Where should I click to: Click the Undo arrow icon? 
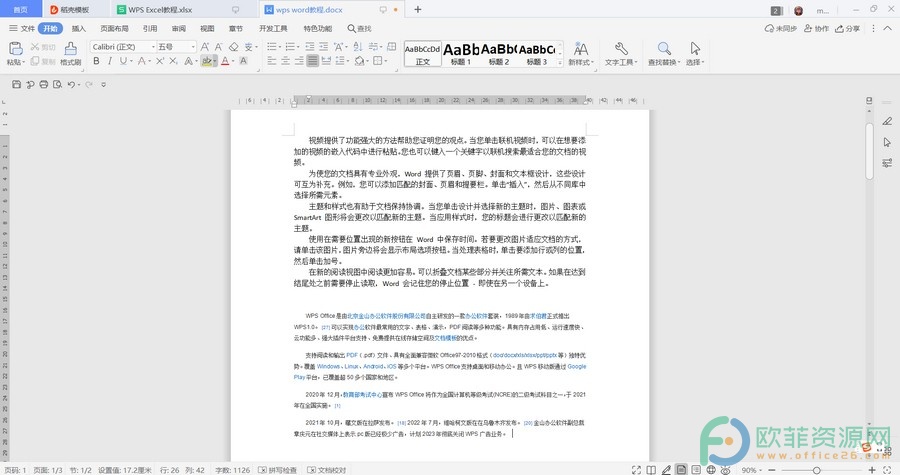point(71,84)
